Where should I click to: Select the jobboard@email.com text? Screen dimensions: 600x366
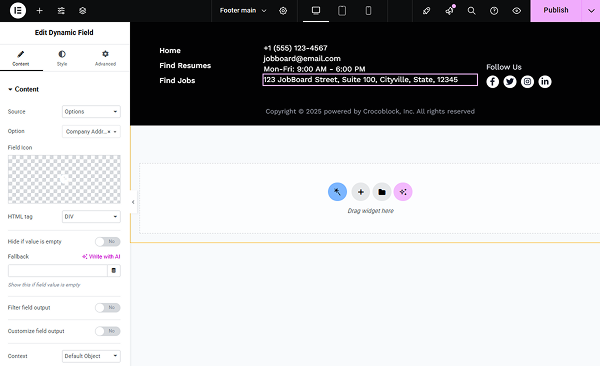pyautogui.click(x=302, y=59)
